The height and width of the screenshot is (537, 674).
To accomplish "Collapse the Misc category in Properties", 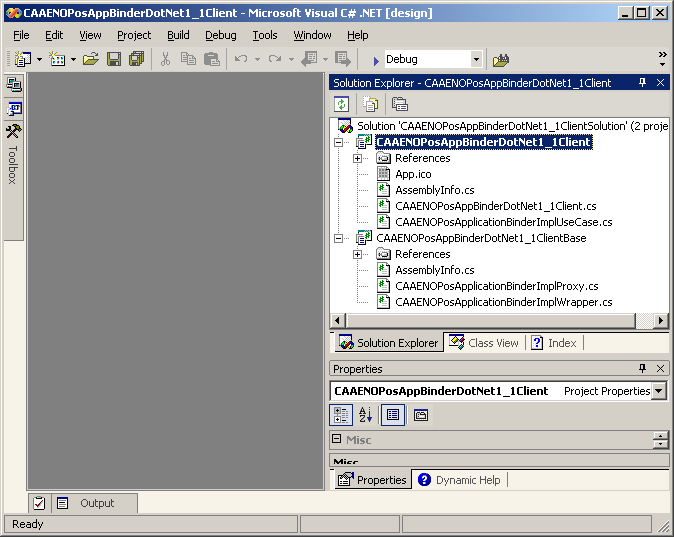I will pos(337,439).
